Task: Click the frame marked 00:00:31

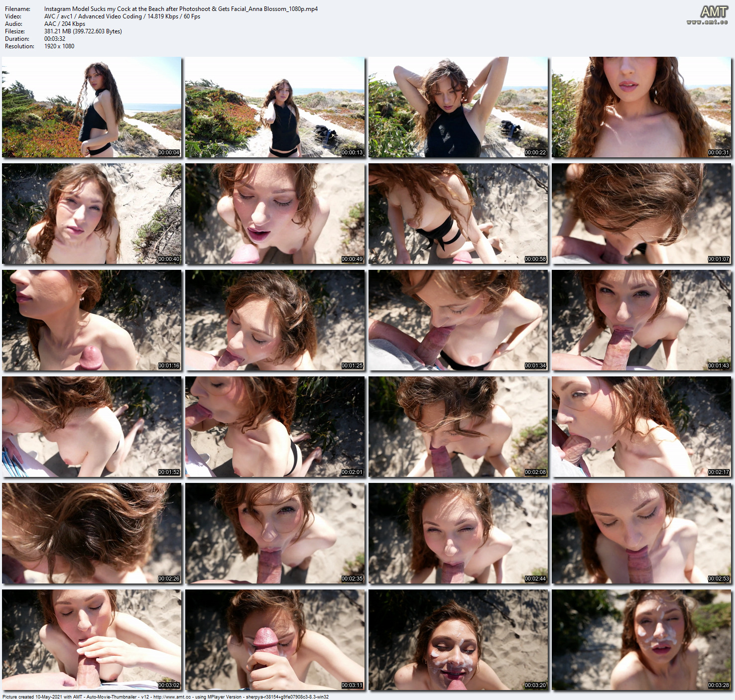Action: click(x=641, y=107)
